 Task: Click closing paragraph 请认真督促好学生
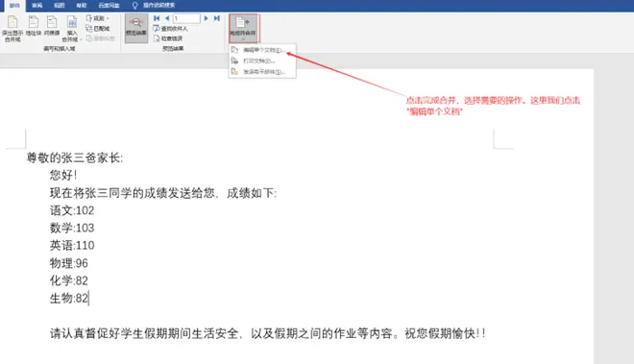(268, 333)
